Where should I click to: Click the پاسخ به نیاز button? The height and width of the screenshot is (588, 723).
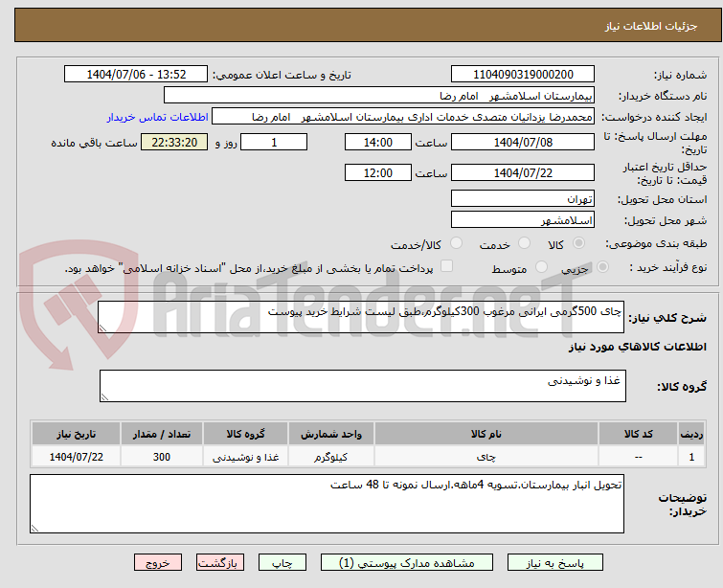click(x=554, y=563)
